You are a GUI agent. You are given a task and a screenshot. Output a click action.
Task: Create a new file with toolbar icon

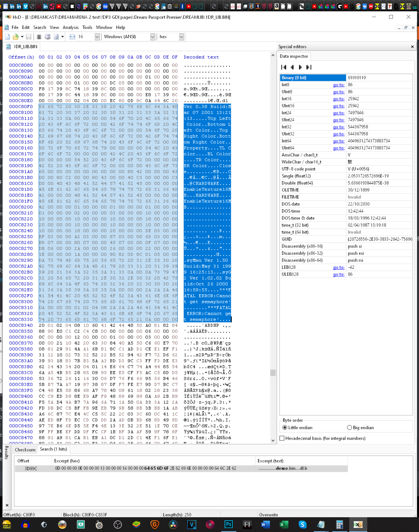click(x=7, y=37)
